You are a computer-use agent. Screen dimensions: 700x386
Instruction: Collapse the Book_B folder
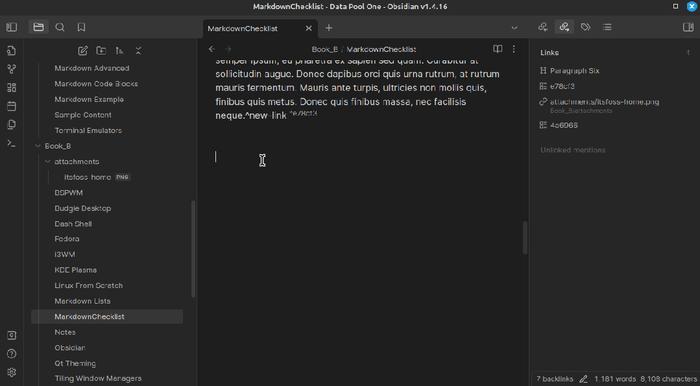click(38, 146)
